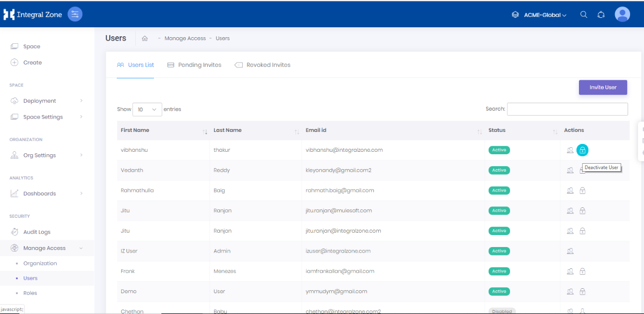Click roles icon for Vedanth Reddy
The width and height of the screenshot is (644, 314).
coord(570,170)
